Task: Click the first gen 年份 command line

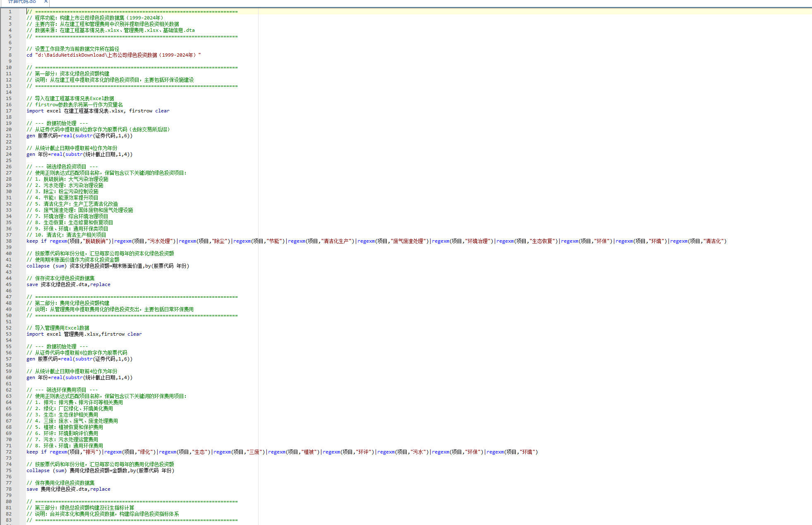Action: [79, 154]
